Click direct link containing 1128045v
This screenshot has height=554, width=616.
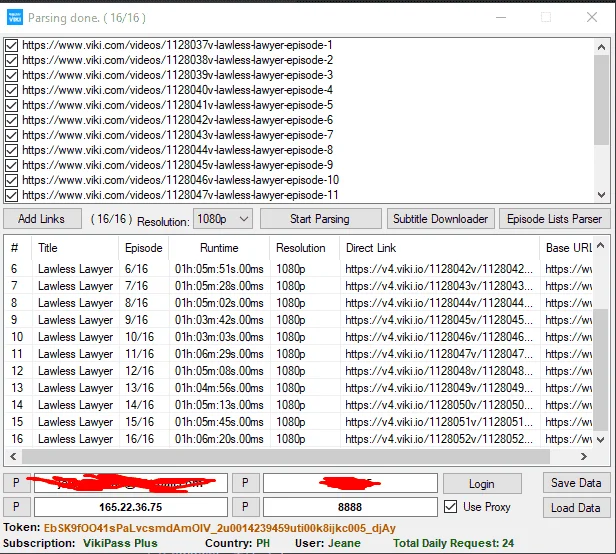coord(439,320)
